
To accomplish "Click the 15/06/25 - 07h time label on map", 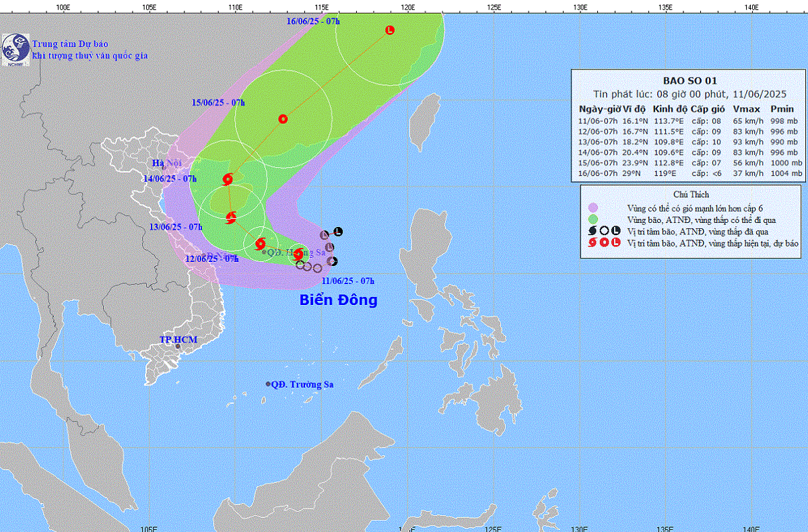I will [x=218, y=102].
